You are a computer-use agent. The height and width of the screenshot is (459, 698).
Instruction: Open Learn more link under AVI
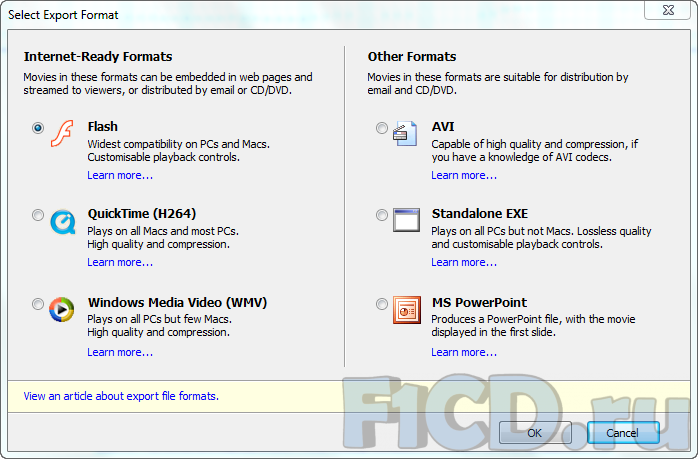pyautogui.click(x=464, y=175)
